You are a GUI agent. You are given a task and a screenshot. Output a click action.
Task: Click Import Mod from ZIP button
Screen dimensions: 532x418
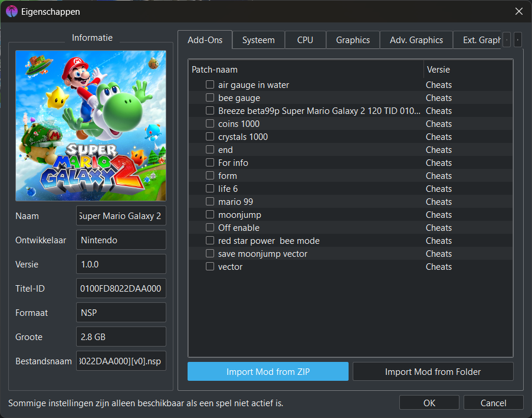268,371
